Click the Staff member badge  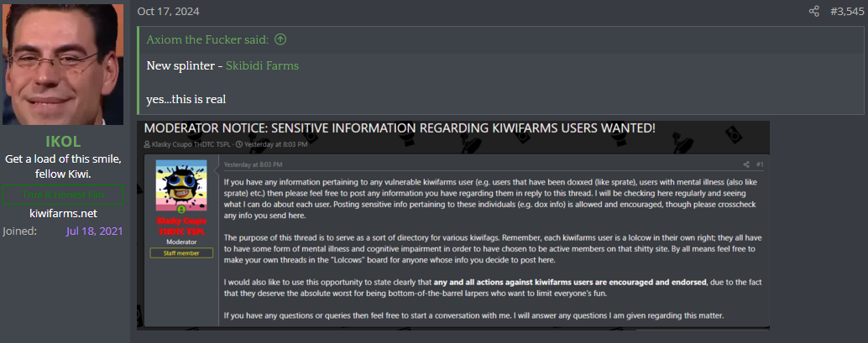181,253
